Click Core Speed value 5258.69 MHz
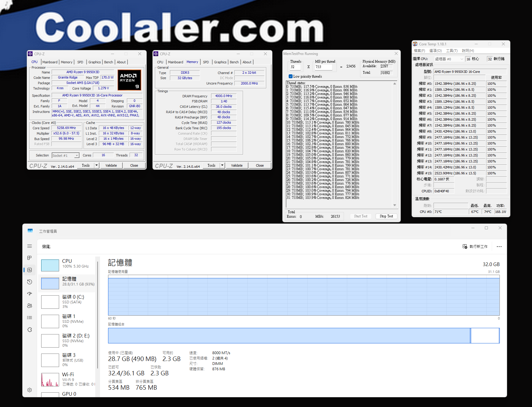The image size is (532, 407). click(x=66, y=128)
